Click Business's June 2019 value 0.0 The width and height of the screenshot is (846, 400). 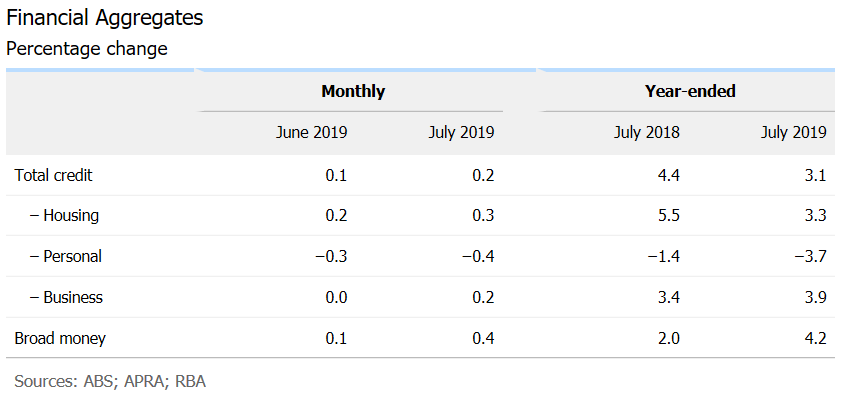click(336, 297)
